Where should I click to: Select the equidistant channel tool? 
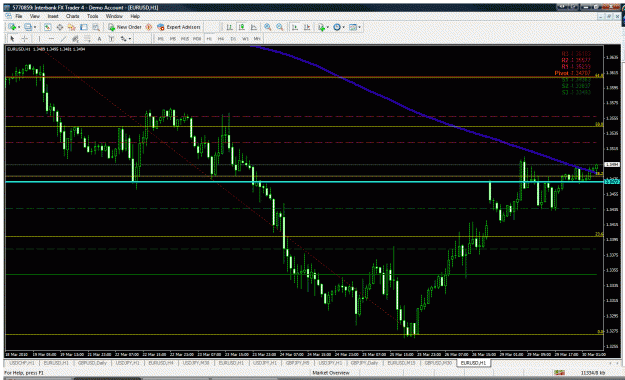(x=75, y=39)
